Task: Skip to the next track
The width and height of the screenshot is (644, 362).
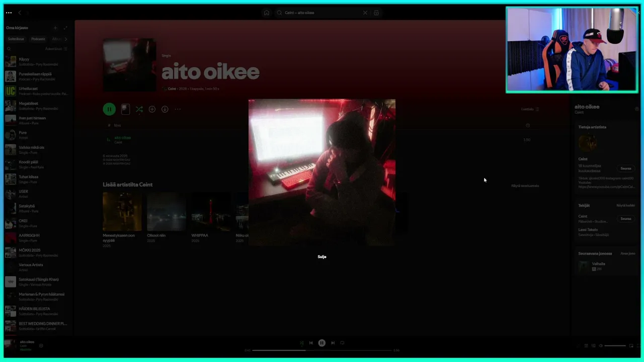Action: 333,343
